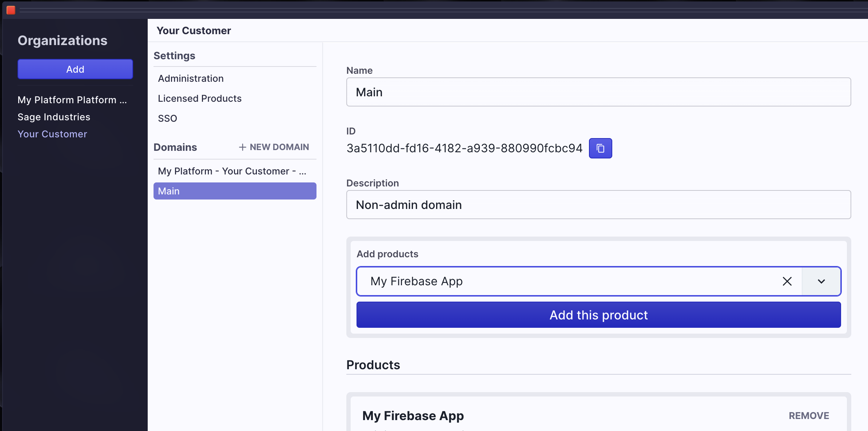
Task: Open Administration settings
Action: 191,78
